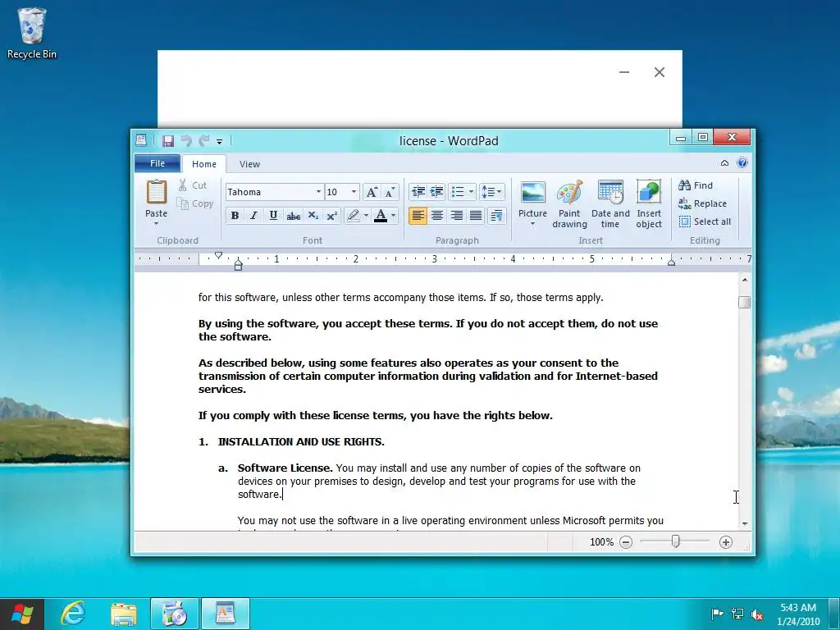Redo the last action
The height and width of the screenshot is (630, 840).
203,141
